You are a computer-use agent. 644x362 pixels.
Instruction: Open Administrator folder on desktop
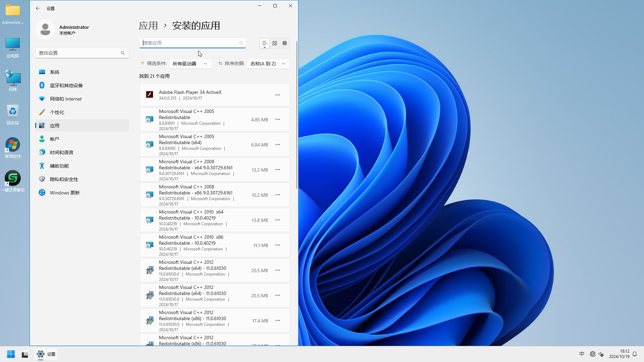[13, 14]
